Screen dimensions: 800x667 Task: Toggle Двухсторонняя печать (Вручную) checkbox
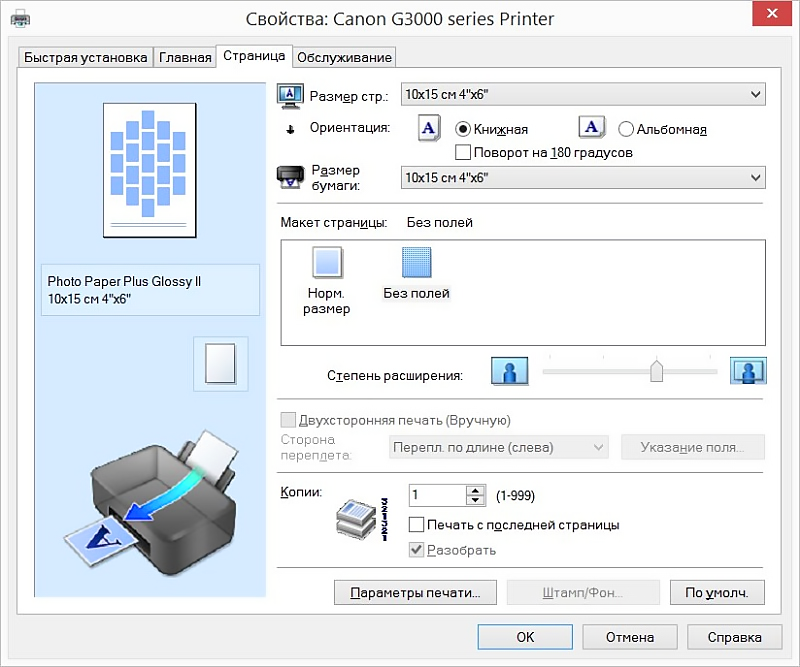(x=288, y=420)
